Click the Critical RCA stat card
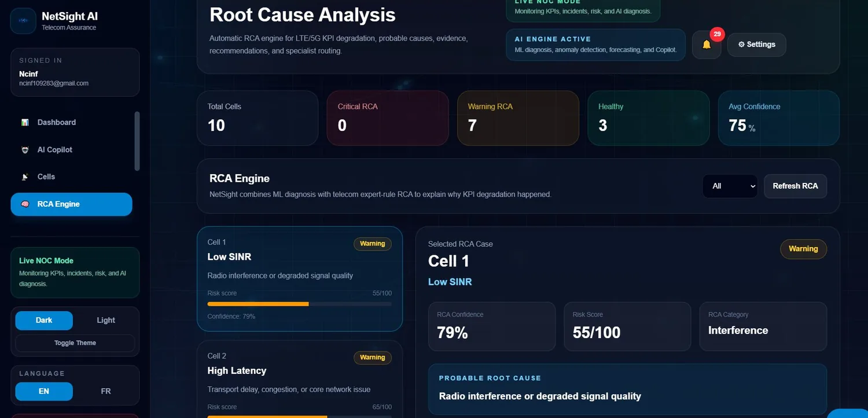Screen dimensions: 868x418 pyautogui.click(x=388, y=118)
